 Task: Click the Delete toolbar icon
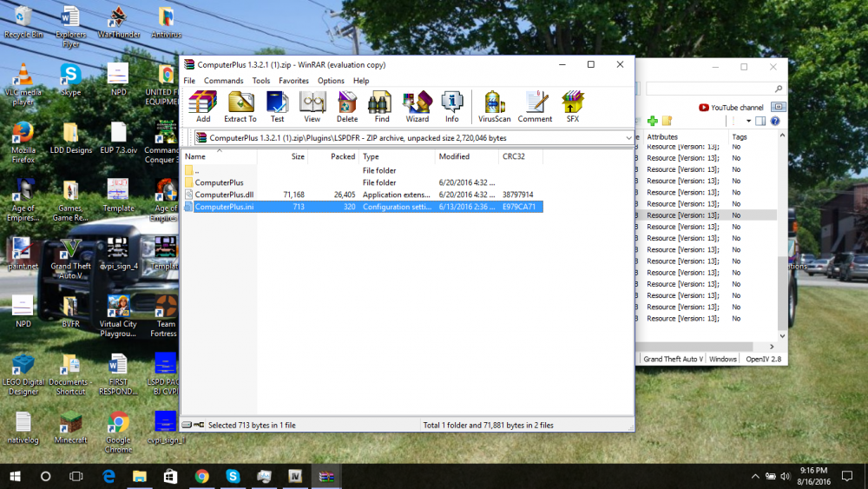pos(347,106)
